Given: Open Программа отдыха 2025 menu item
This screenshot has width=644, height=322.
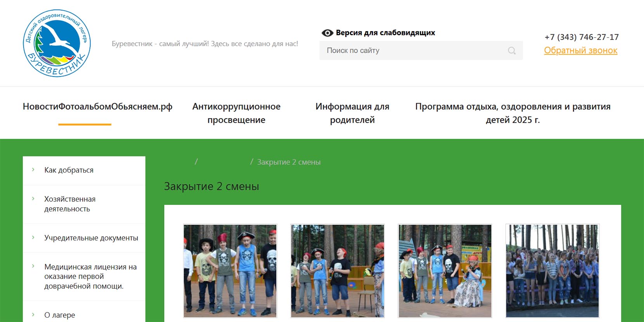Looking at the screenshot, I should click(512, 113).
